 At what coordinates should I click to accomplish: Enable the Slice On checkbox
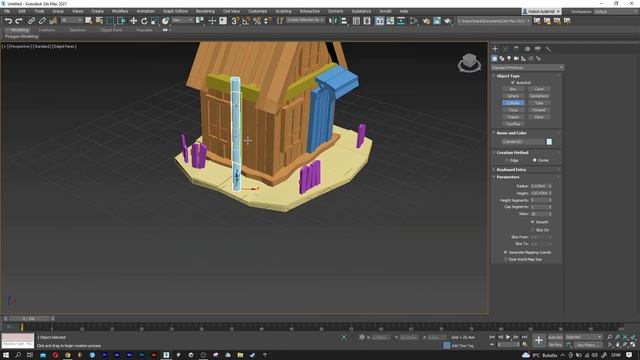(533, 230)
